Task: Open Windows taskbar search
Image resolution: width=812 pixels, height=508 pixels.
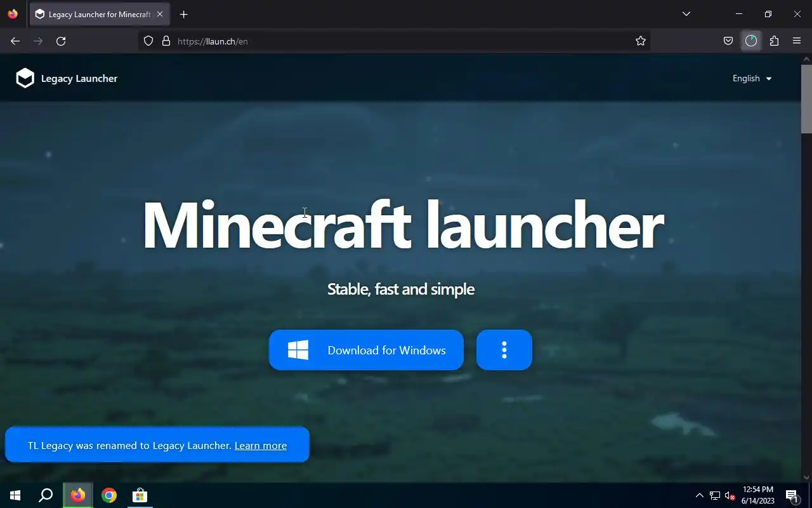Action: click(46, 495)
